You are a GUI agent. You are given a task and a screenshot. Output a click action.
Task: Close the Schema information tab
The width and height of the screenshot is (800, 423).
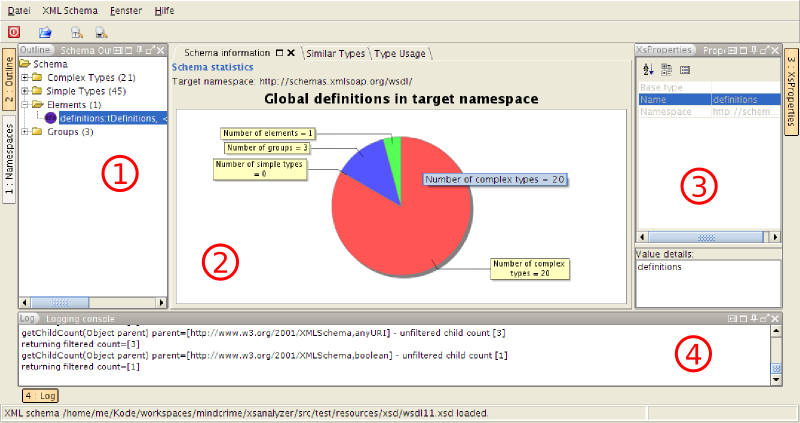point(290,52)
